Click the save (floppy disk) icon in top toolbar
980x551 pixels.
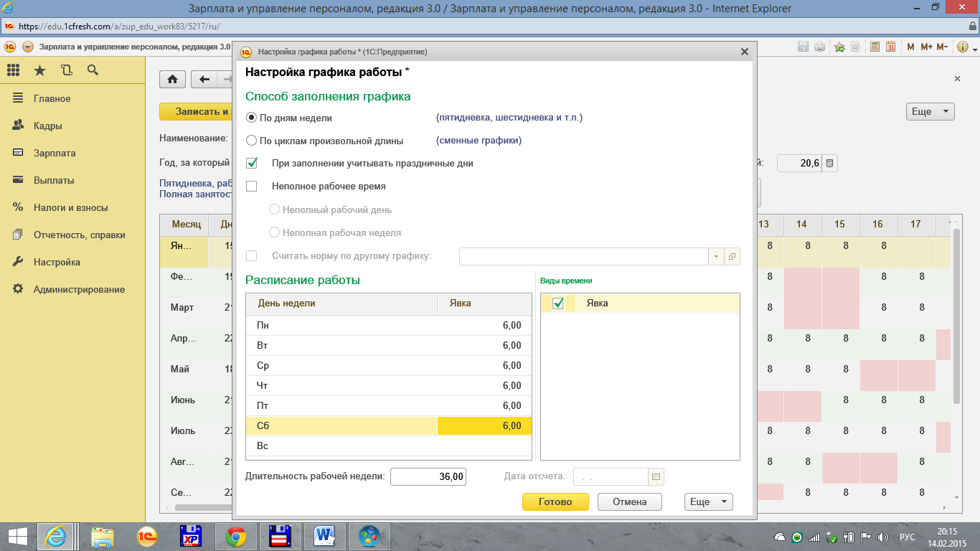[x=804, y=47]
